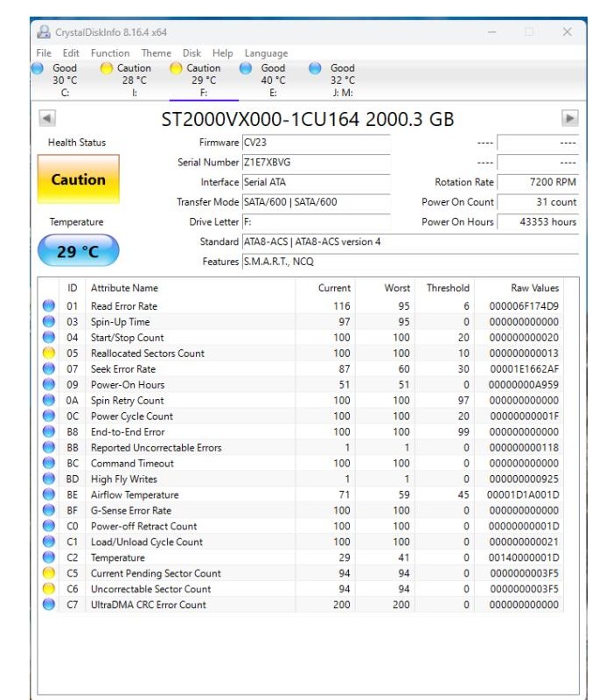592x700 pixels.
Task: Click the yellow orb beside Reallocated Sectors Count
Action: (49, 353)
